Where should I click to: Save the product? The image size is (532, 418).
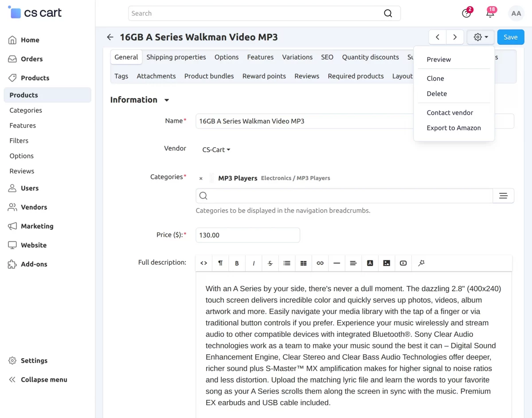pos(511,37)
